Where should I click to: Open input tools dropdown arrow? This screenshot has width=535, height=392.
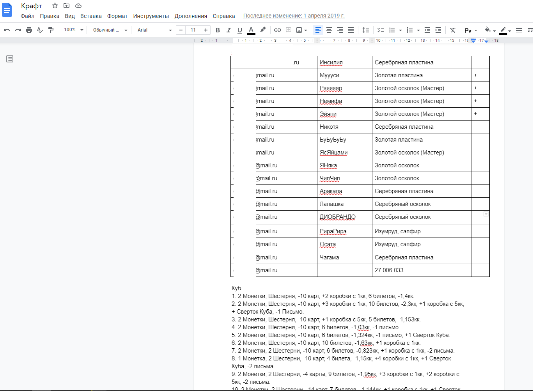pyautogui.click(x=476, y=30)
